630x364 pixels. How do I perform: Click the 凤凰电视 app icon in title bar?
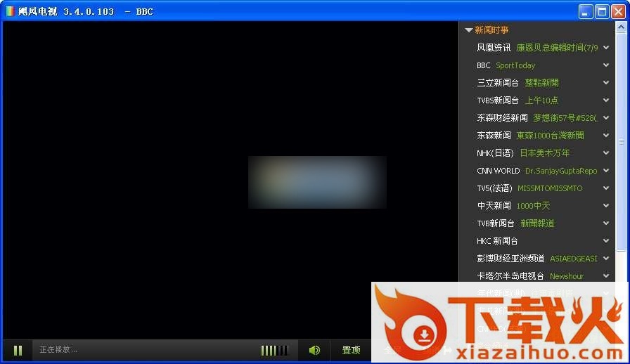pos(11,11)
